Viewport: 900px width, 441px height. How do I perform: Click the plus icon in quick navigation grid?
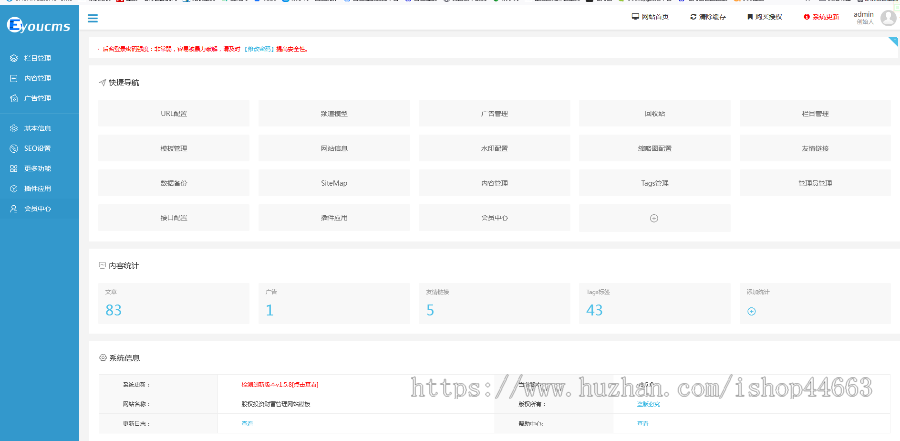tap(654, 218)
